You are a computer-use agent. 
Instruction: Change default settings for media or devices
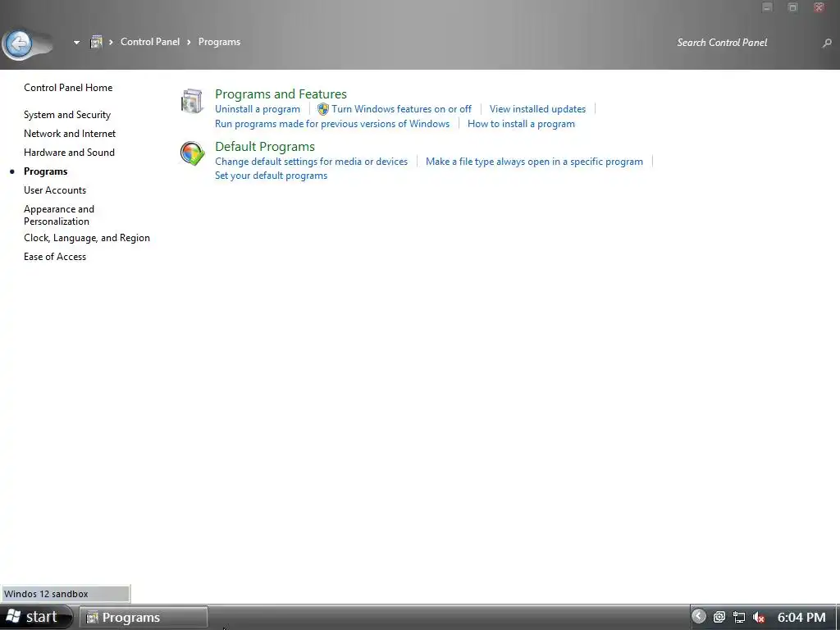click(x=311, y=162)
